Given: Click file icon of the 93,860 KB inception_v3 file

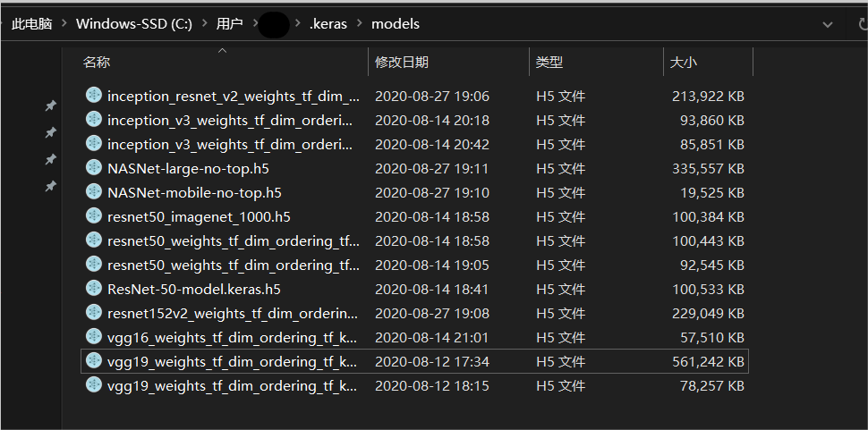Looking at the screenshot, I should [94, 120].
